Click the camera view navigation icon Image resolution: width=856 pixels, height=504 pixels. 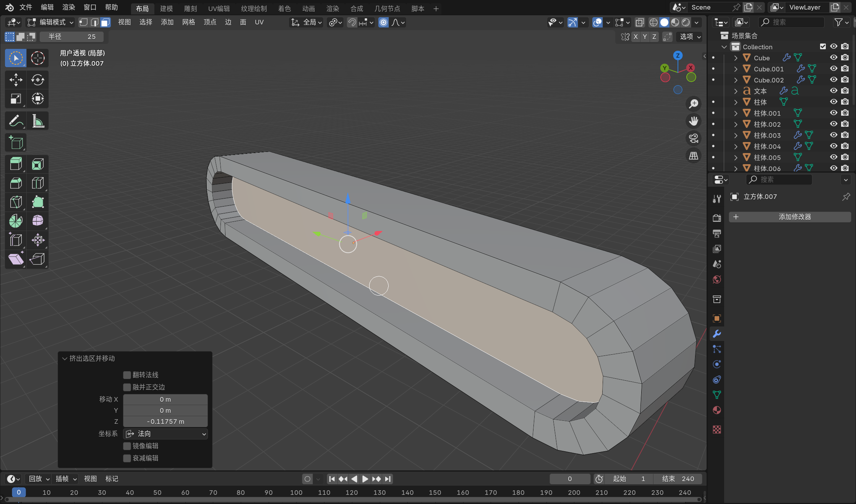693,138
